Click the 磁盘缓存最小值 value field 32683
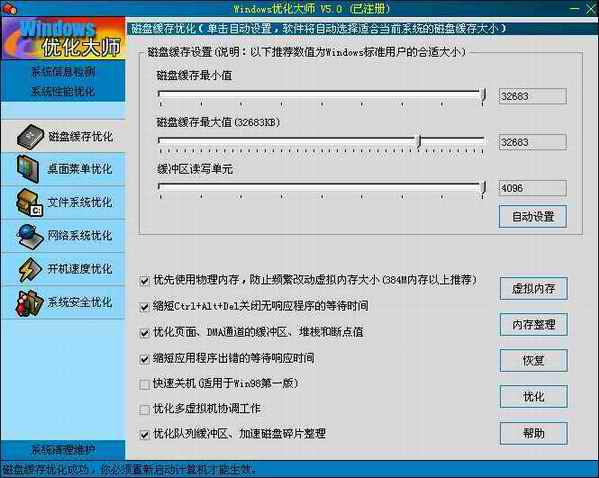 [x=533, y=96]
